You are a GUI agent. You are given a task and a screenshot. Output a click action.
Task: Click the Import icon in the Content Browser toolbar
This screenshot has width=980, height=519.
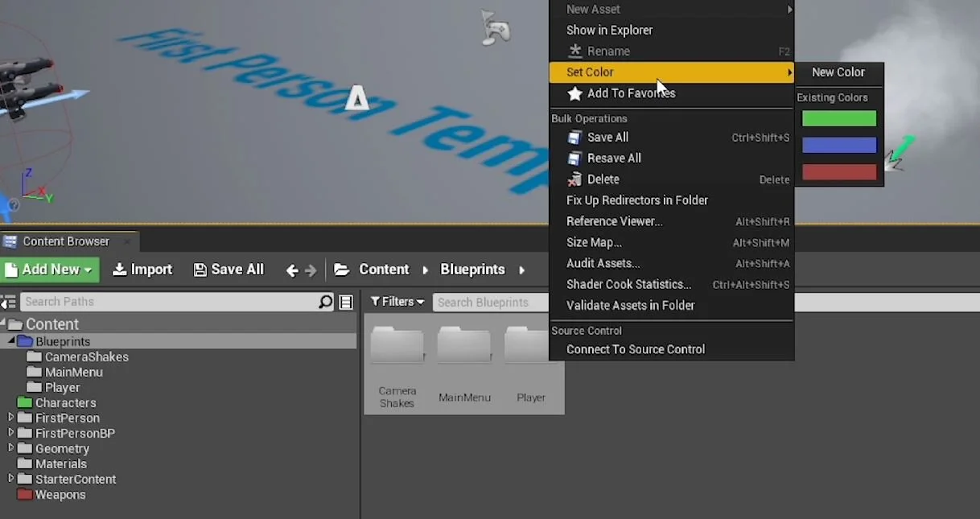pyautogui.click(x=119, y=270)
